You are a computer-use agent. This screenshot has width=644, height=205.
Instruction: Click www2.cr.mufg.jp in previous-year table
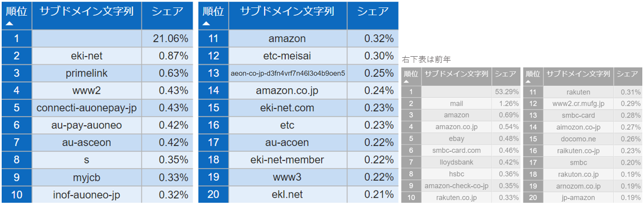[578, 103]
